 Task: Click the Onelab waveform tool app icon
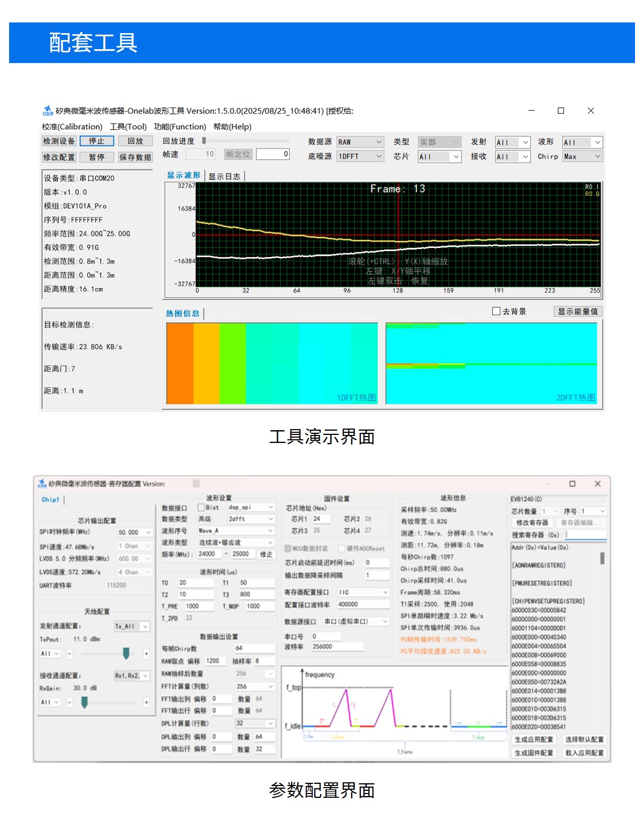[48, 111]
